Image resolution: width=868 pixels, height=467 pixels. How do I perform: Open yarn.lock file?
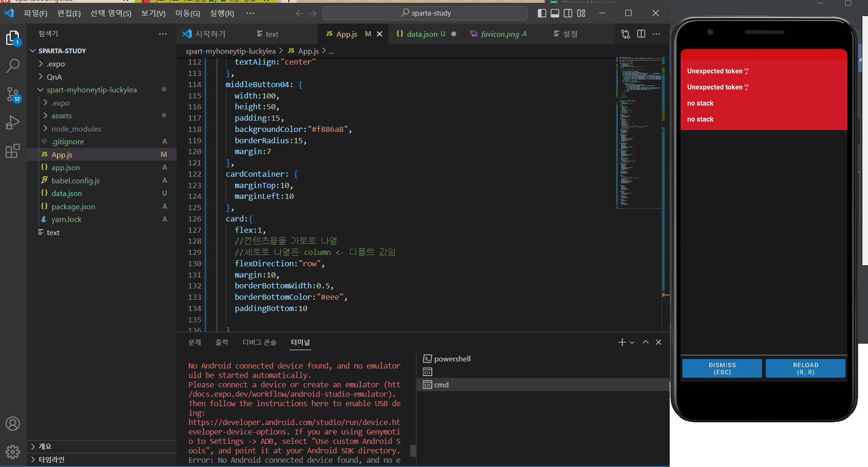click(x=102, y=219)
